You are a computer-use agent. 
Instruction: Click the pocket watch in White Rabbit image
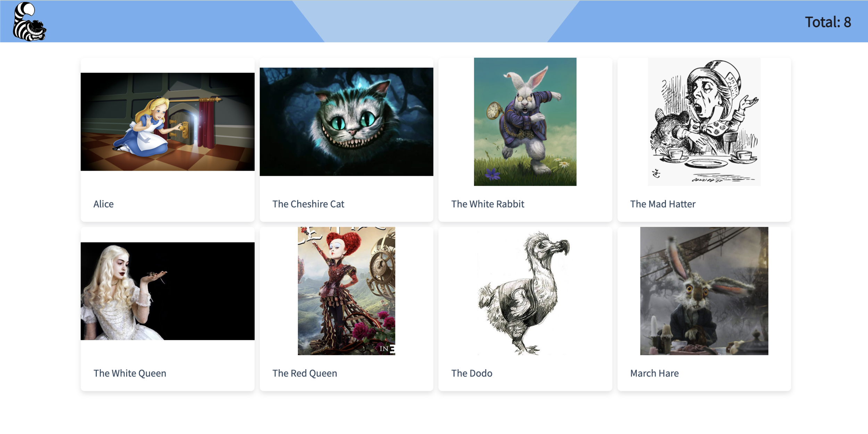coord(493,111)
